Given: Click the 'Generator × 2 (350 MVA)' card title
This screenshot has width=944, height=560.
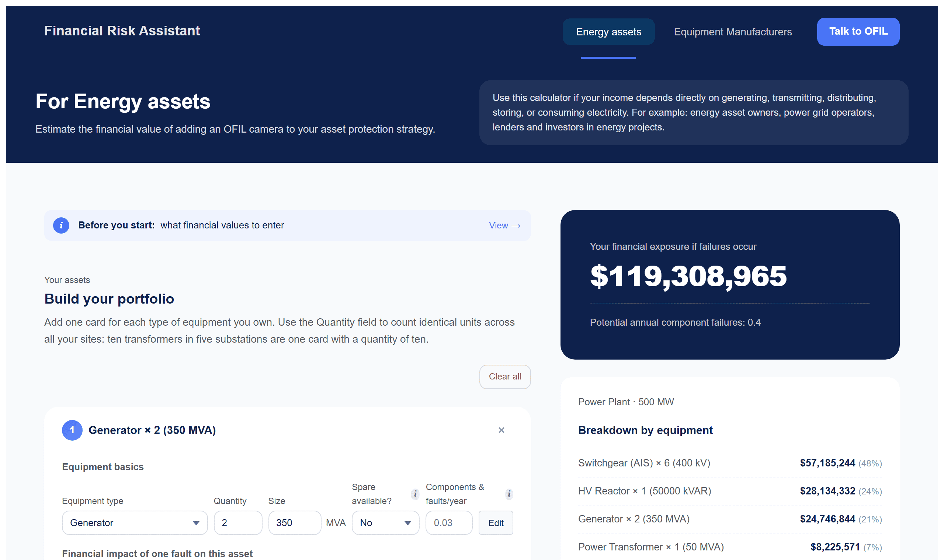Looking at the screenshot, I should tap(152, 430).
